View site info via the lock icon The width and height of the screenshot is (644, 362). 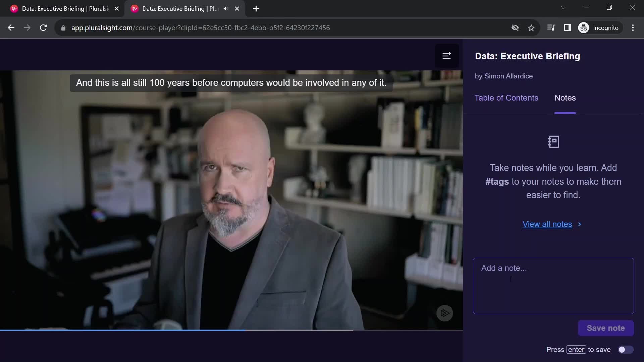coord(63,28)
